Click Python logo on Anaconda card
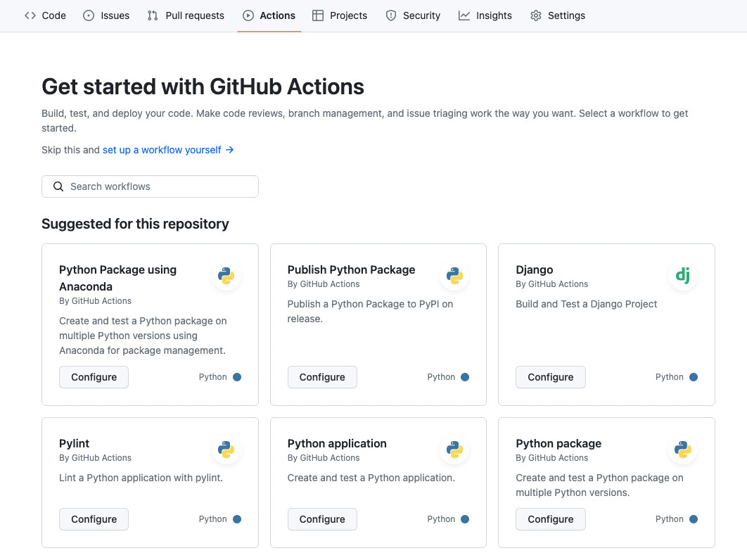This screenshot has height=560, width=747. click(226, 276)
